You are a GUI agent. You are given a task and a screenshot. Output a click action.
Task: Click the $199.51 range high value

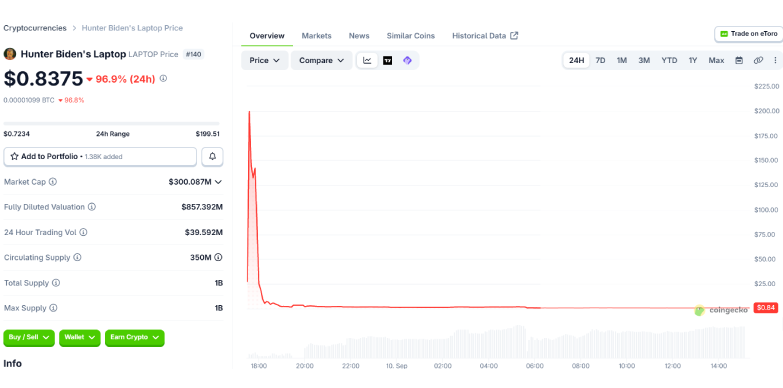(208, 134)
